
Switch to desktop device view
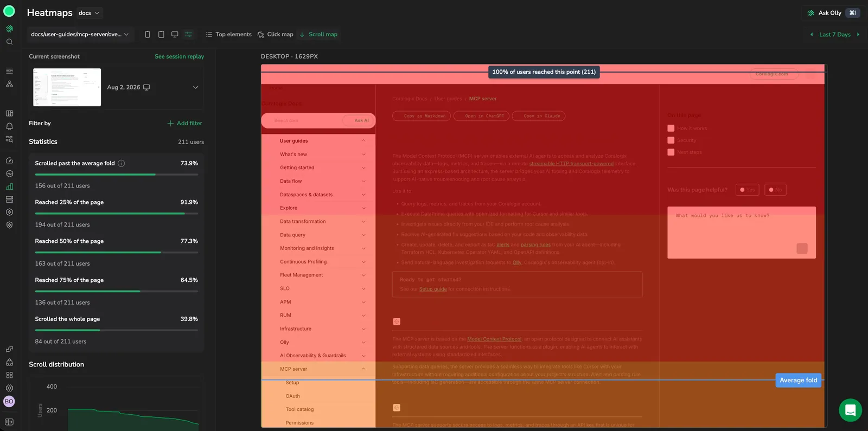click(175, 34)
